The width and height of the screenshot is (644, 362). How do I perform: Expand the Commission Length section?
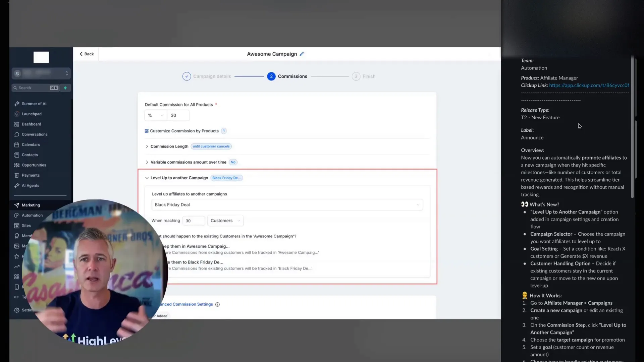pyautogui.click(x=147, y=146)
